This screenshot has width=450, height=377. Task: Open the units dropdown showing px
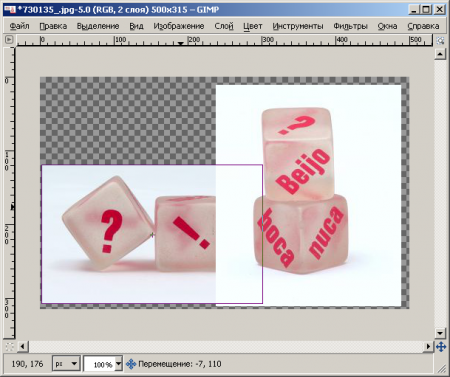click(x=66, y=364)
